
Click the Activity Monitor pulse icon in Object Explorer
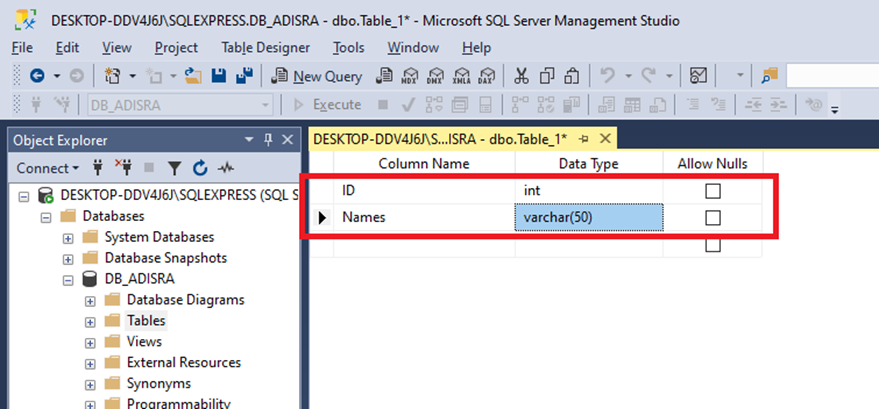(226, 168)
